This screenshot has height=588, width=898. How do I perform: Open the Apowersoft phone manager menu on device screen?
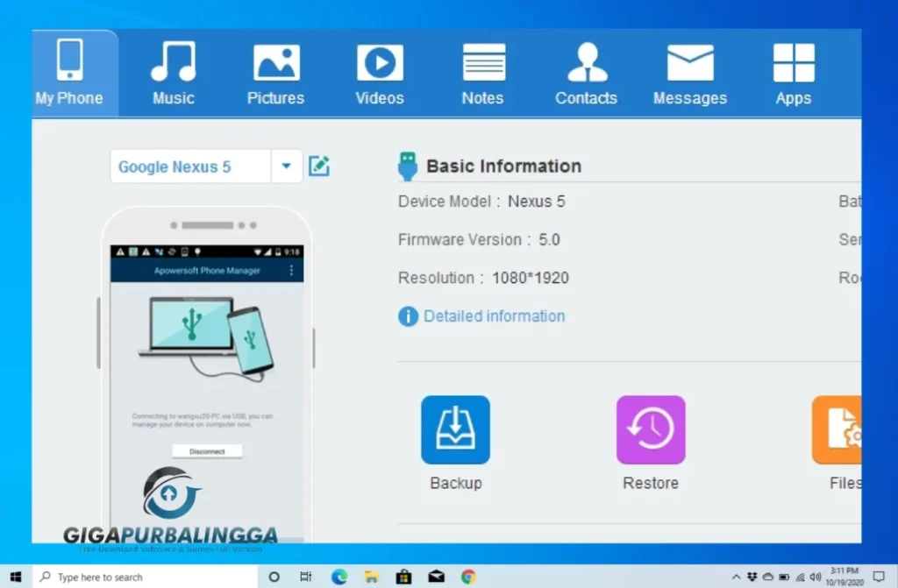291,271
